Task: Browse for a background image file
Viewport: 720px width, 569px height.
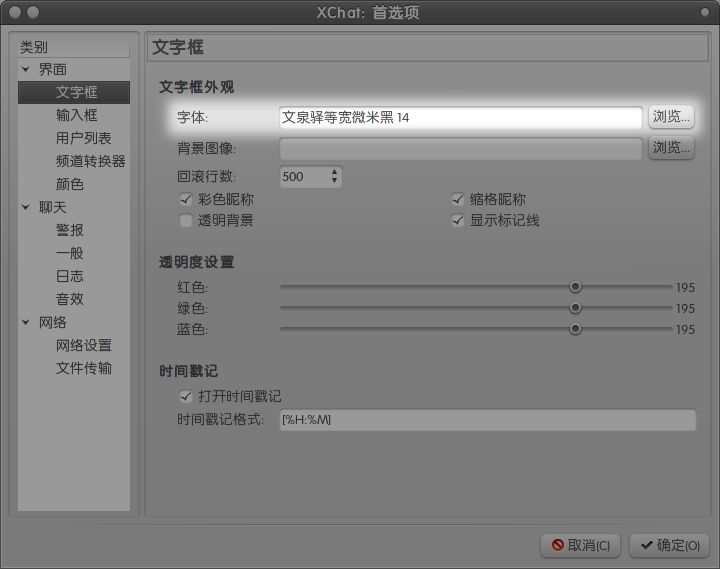Action: (671, 148)
